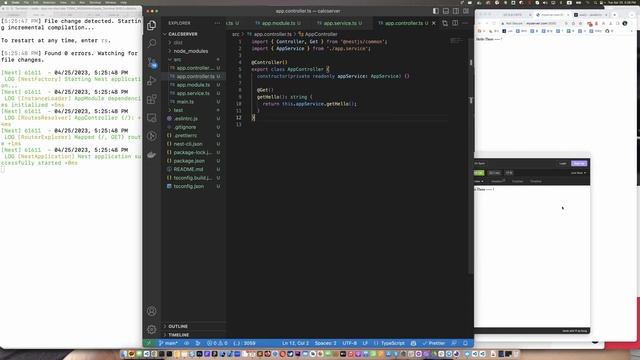The width and height of the screenshot is (640, 360).
Task: Open .eslintrc.js in the file tree
Action: 186,119
